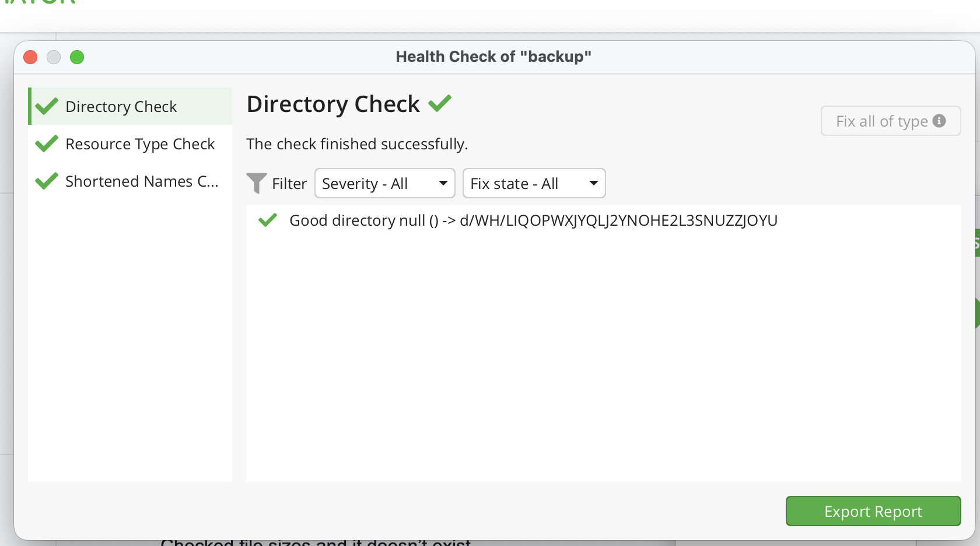980x546 pixels.
Task: Click the funnel Filter icon
Action: tap(256, 183)
